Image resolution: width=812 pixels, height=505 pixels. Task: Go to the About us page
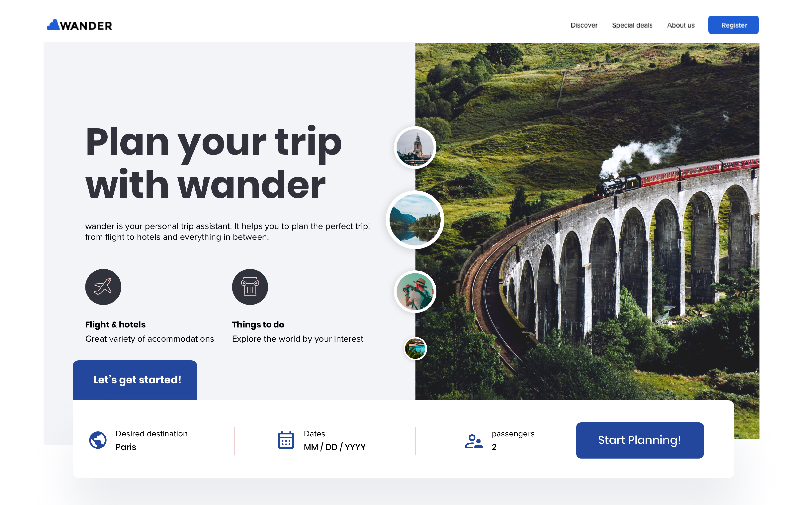click(x=680, y=25)
